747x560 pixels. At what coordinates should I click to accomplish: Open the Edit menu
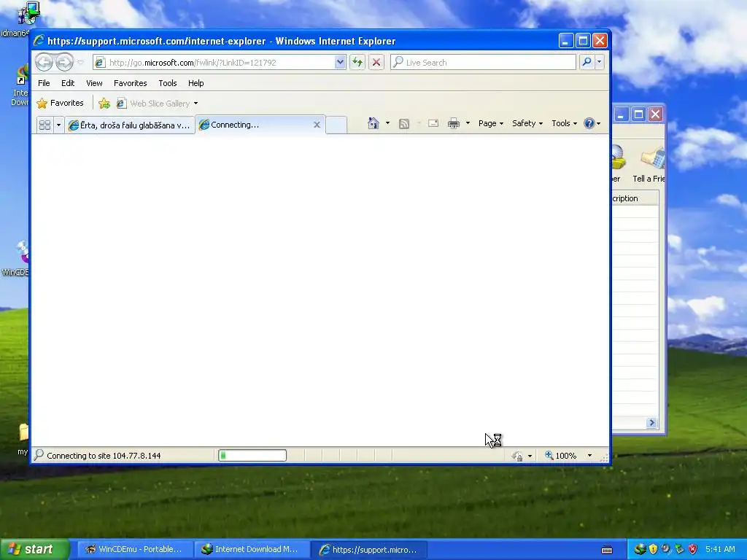[68, 83]
